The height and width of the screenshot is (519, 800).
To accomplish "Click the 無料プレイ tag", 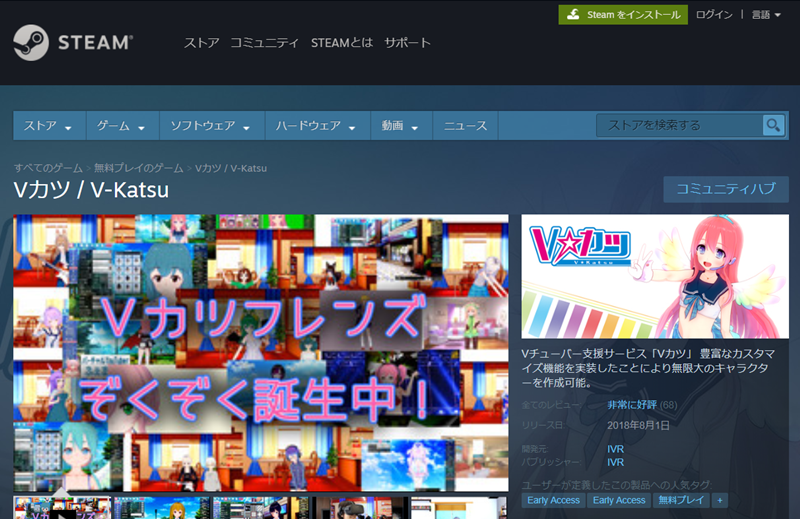I will coord(681,501).
